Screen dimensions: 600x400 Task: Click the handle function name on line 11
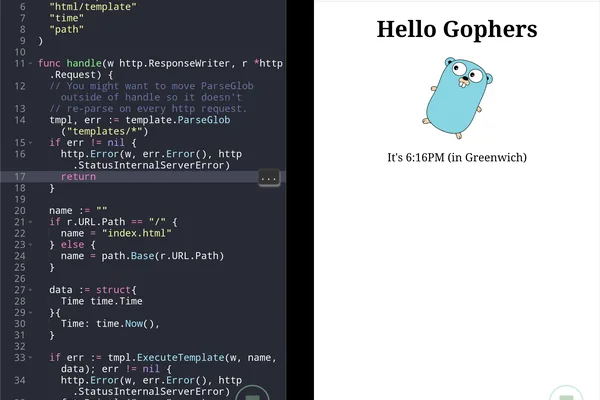[84, 63]
